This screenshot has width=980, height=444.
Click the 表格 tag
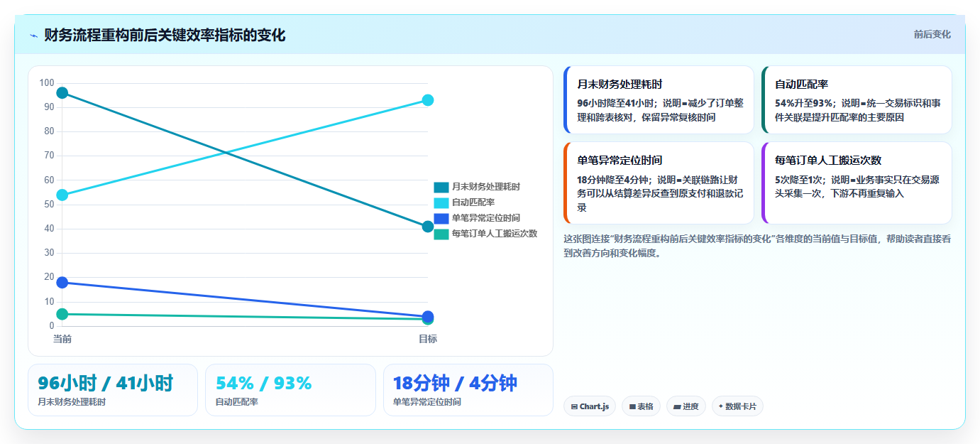click(641, 406)
